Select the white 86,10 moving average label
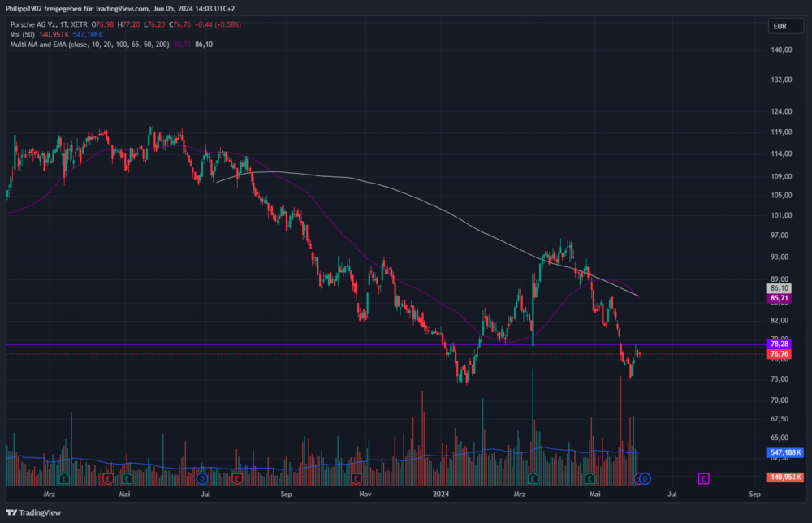The image size is (812, 523). [779, 288]
